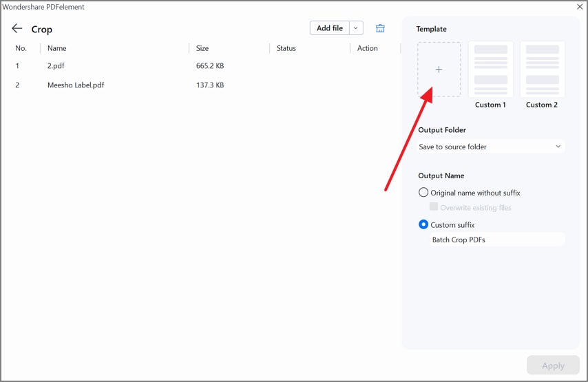The width and height of the screenshot is (588, 382).
Task: Add a new crop template
Action: pyautogui.click(x=439, y=70)
